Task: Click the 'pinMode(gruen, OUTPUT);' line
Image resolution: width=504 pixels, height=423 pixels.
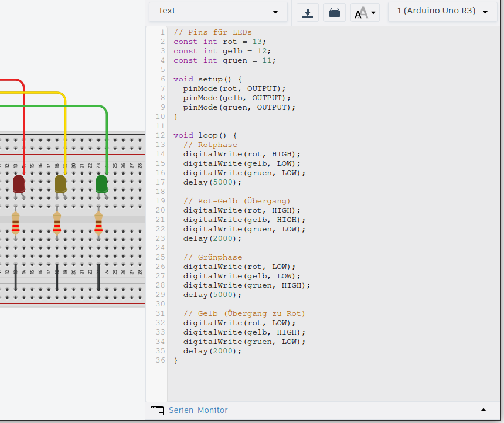Action: [239, 107]
